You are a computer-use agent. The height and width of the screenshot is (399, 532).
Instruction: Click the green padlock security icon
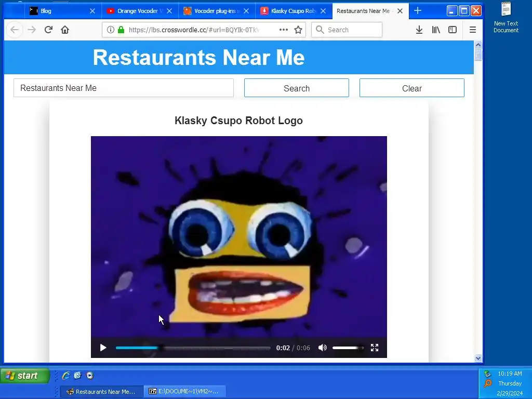[x=121, y=30]
